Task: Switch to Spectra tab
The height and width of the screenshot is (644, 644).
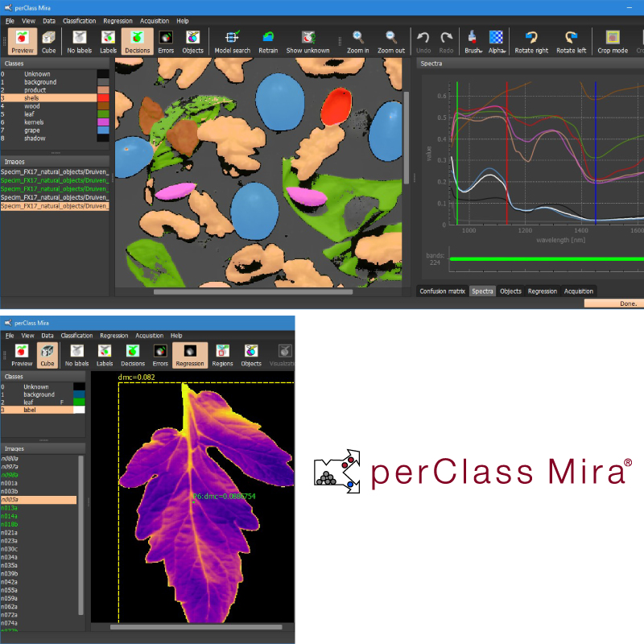Action: pyautogui.click(x=482, y=291)
